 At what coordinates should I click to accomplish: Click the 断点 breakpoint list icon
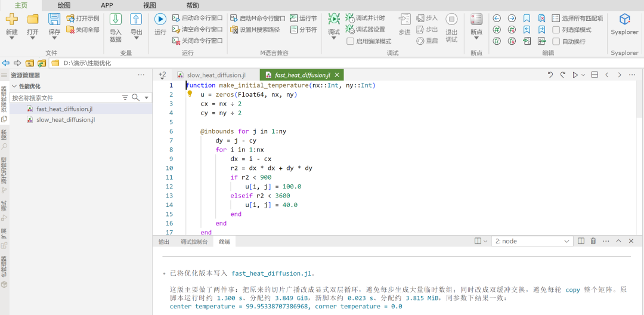coord(476,19)
